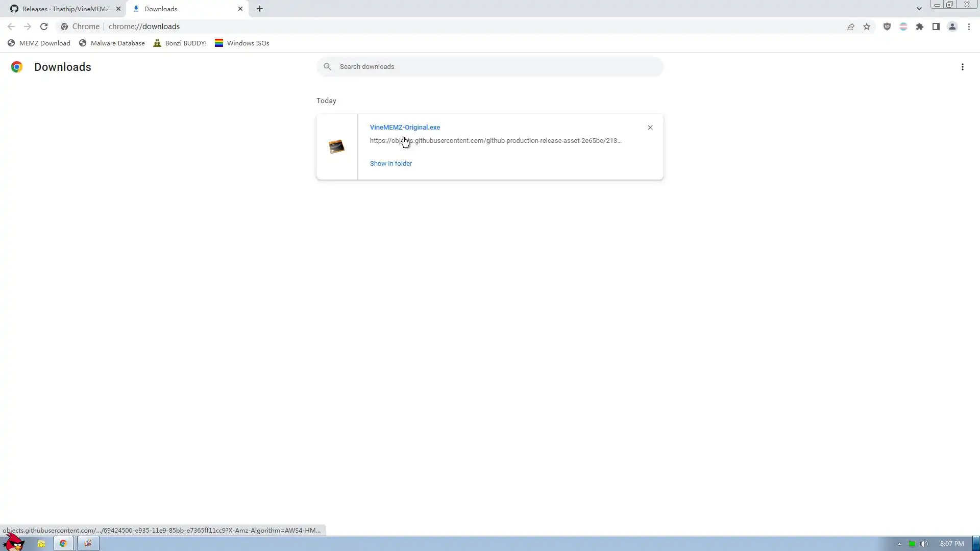This screenshot has height=551, width=980.
Task: Click the share page icon
Action: (850, 27)
